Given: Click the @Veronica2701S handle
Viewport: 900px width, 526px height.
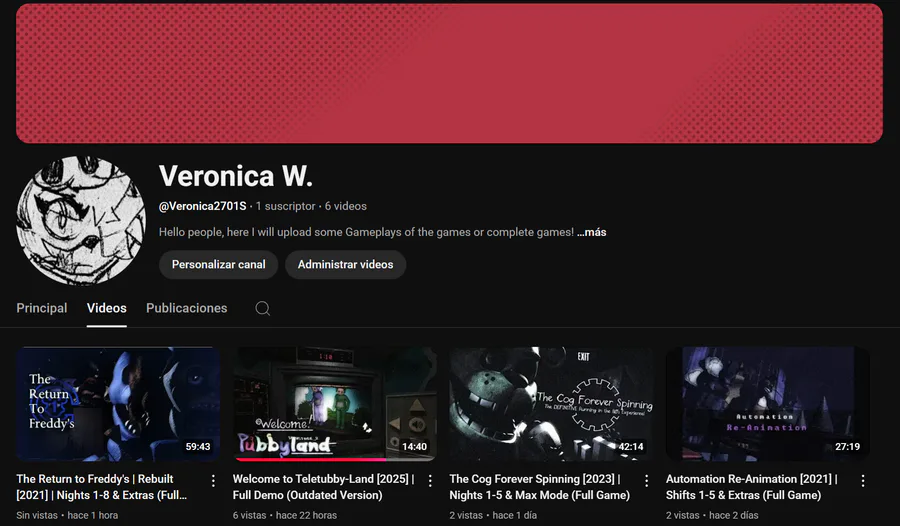Looking at the screenshot, I should click(x=203, y=206).
